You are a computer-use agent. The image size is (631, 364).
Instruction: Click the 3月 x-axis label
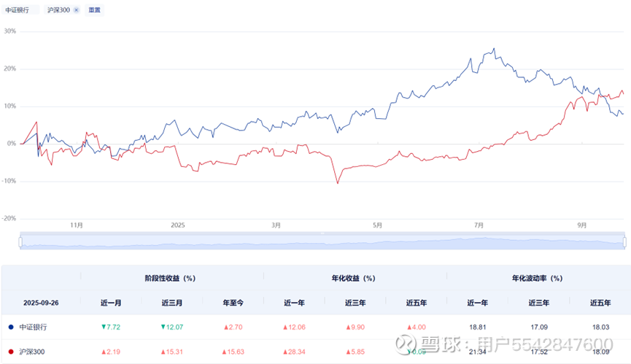(276, 225)
